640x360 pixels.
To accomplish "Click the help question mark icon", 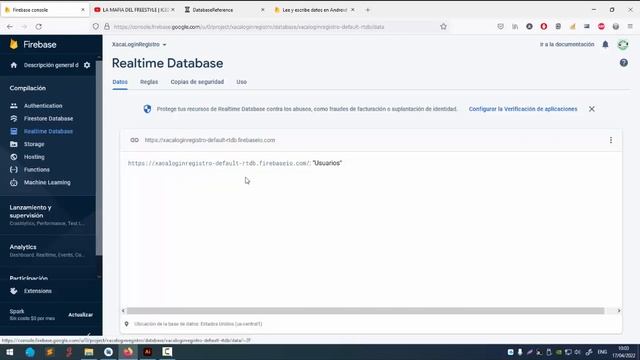I will coord(624,63).
